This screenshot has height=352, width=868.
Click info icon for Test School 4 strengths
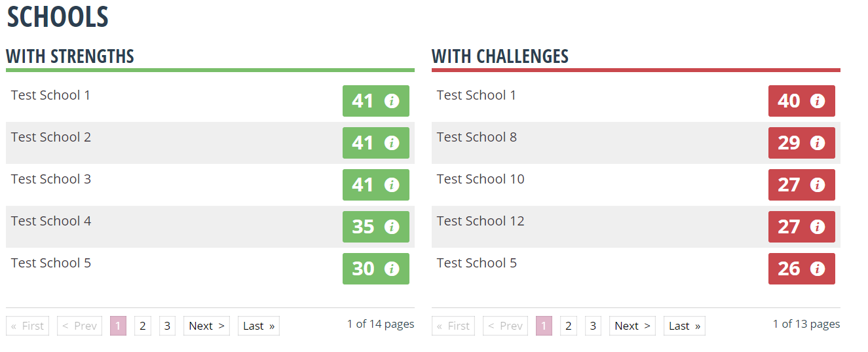pos(392,227)
